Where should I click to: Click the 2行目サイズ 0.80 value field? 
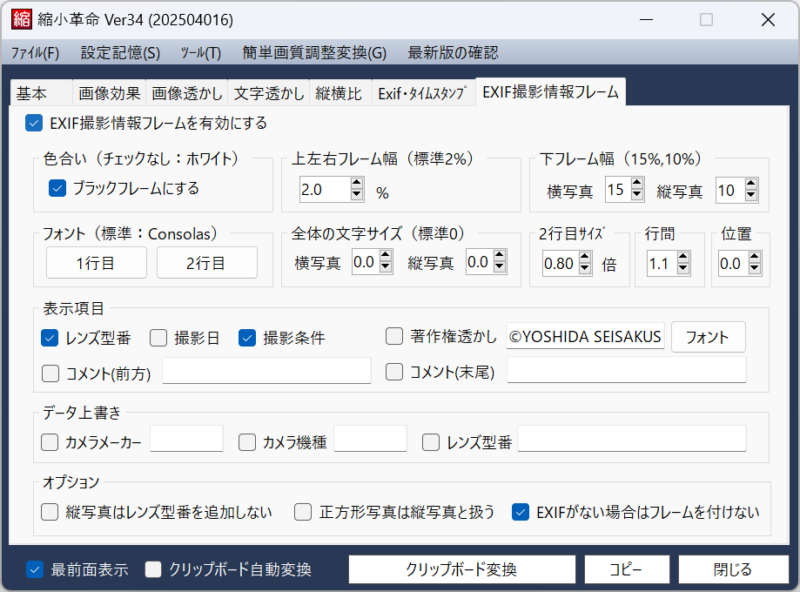(x=561, y=263)
